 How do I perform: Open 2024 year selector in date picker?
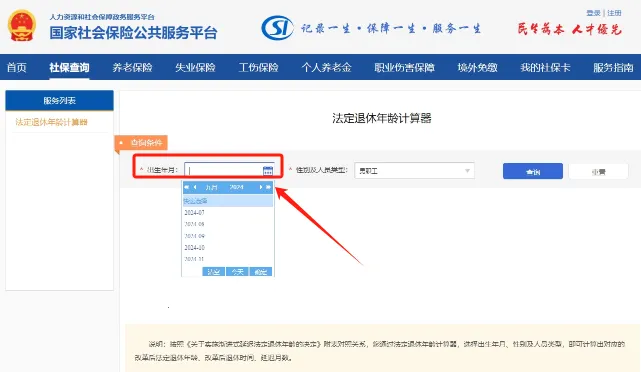(236, 187)
